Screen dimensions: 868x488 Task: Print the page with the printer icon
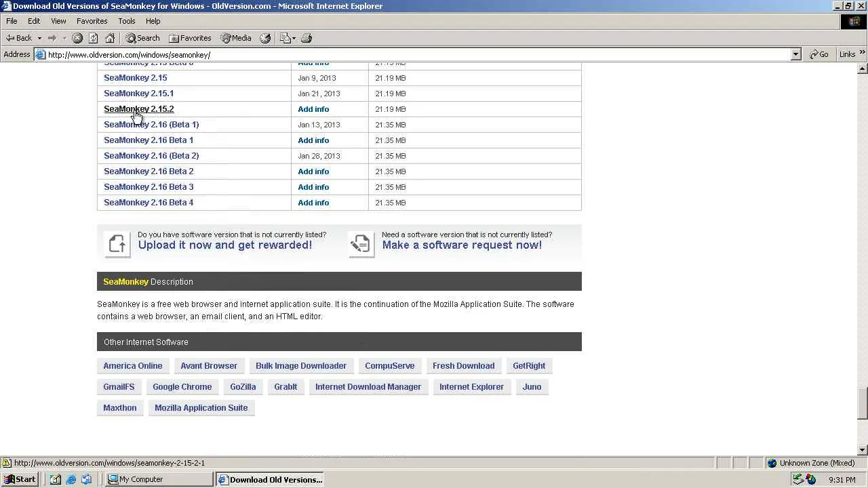point(307,38)
